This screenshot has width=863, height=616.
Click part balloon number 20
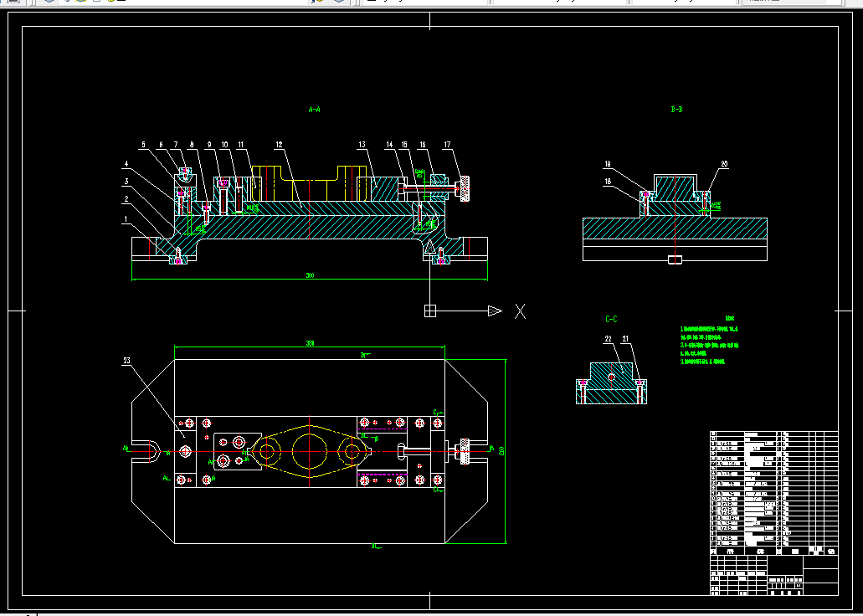click(724, 164)
